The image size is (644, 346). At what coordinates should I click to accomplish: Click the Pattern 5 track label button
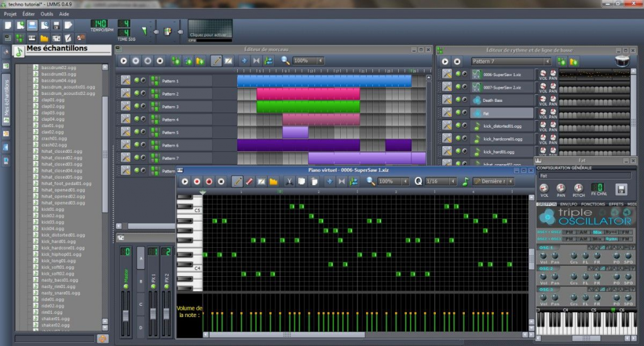[x=180, y=133]
